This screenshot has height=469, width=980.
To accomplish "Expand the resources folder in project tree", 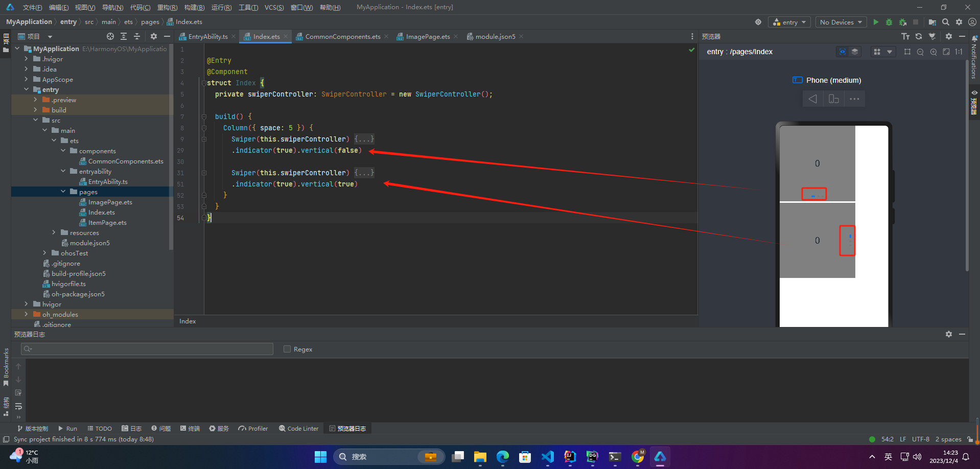I will coord(54,232).
